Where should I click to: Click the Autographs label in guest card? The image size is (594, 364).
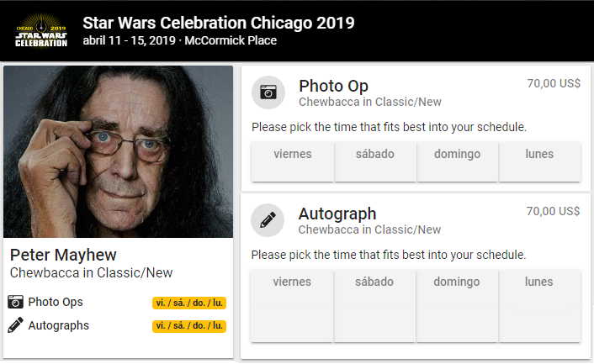tap(58, 325)
